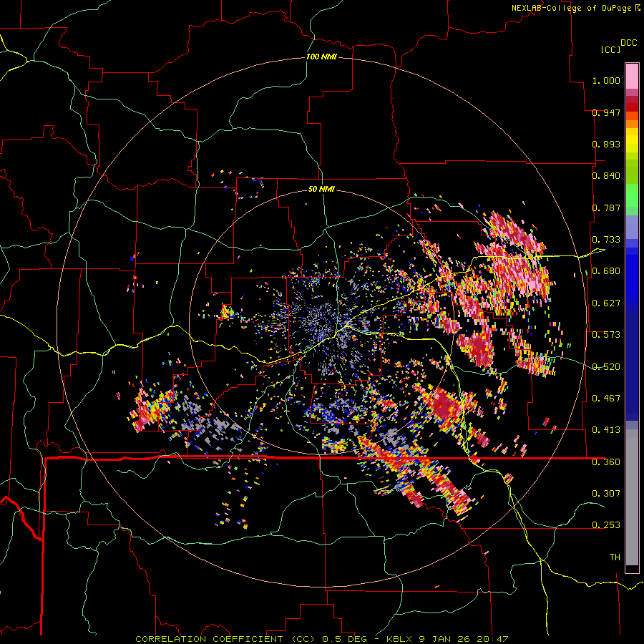Click the 100 NMI range ring label

click(x=321, y=57)
